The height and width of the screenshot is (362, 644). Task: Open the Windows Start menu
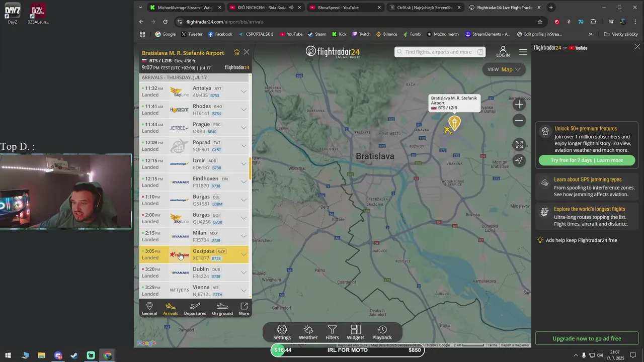[x=8, y=355]
